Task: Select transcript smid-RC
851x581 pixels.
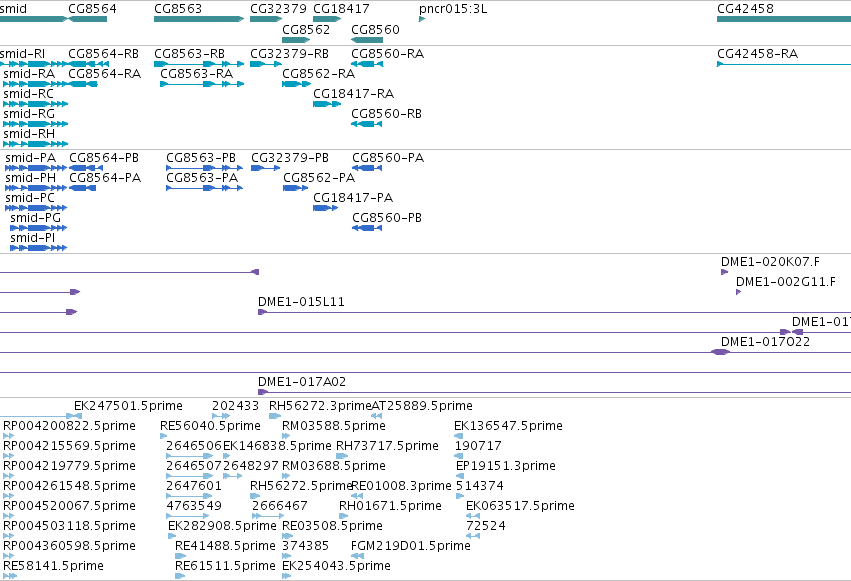Action: [28, 94]
